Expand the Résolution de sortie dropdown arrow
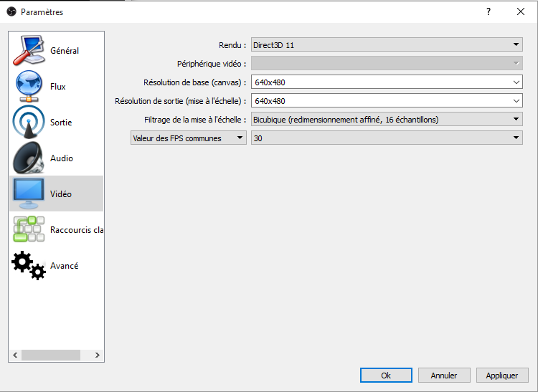 tap(516, 101)
